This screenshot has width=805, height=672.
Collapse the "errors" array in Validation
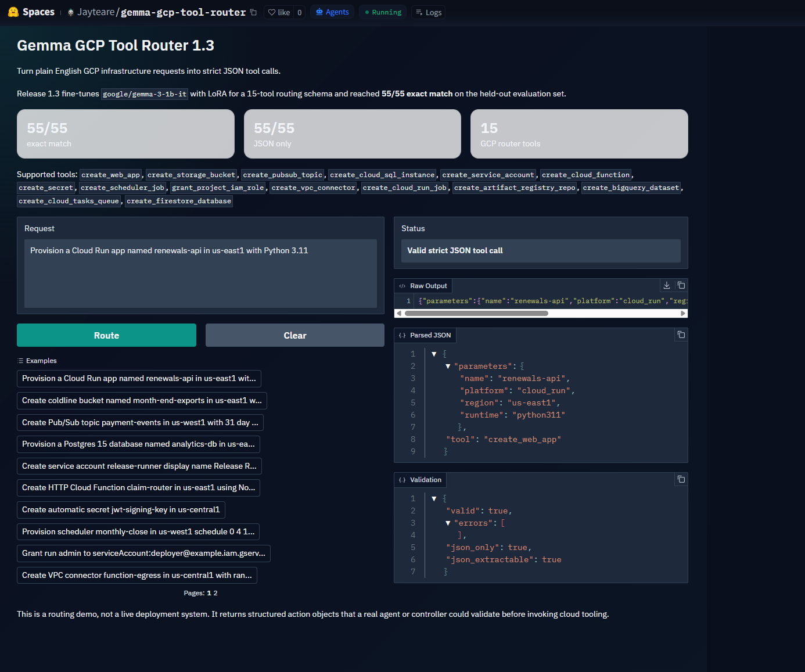click(x=448, y=523)
